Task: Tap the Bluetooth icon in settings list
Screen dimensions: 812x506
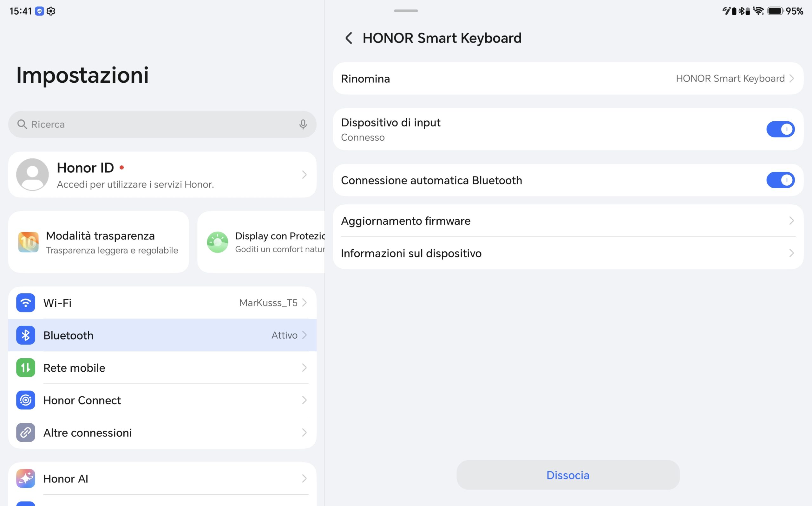Action: (26, 335)
